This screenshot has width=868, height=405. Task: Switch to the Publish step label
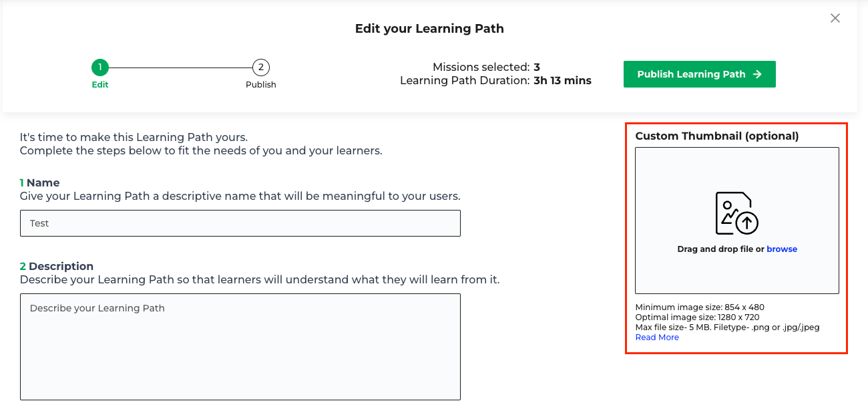point(261,85)
